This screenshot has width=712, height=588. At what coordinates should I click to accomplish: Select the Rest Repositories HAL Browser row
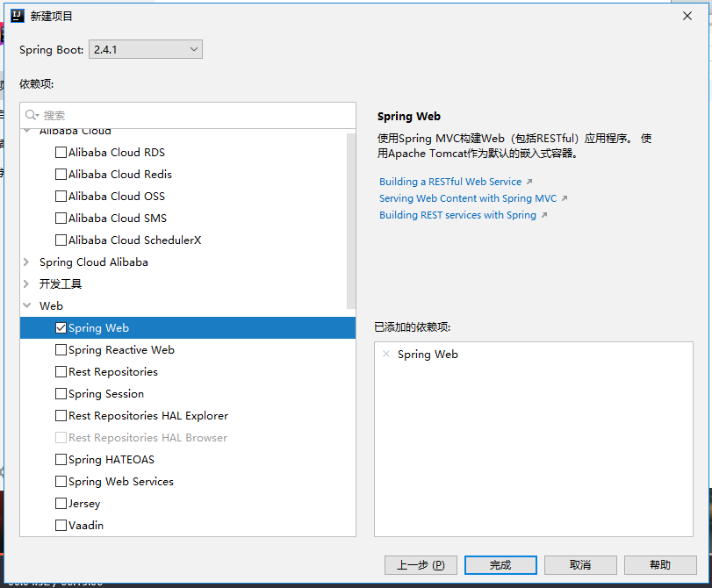pos(188,438)
